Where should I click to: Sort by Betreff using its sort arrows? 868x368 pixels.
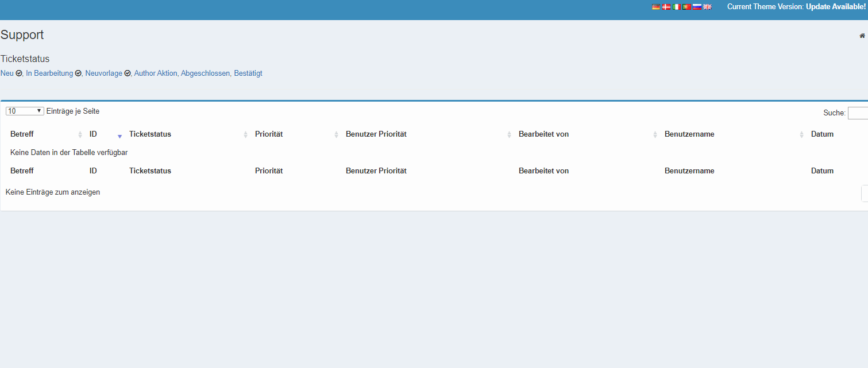(80, 134)
